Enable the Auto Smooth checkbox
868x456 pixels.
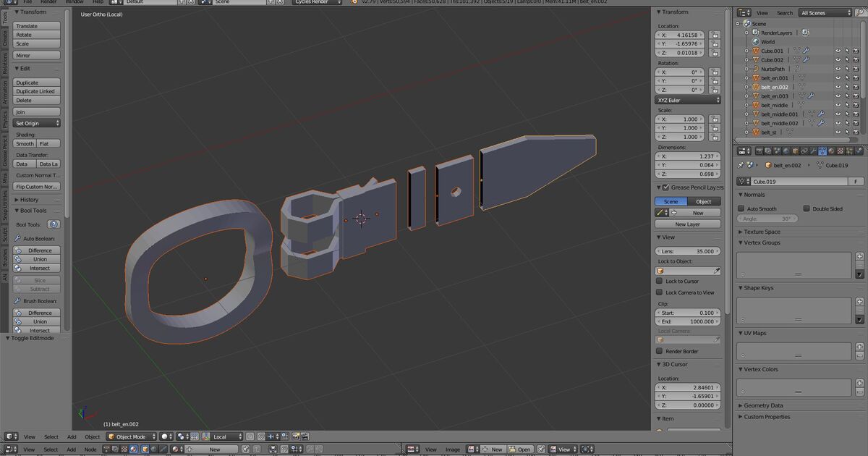pos(741,208)
